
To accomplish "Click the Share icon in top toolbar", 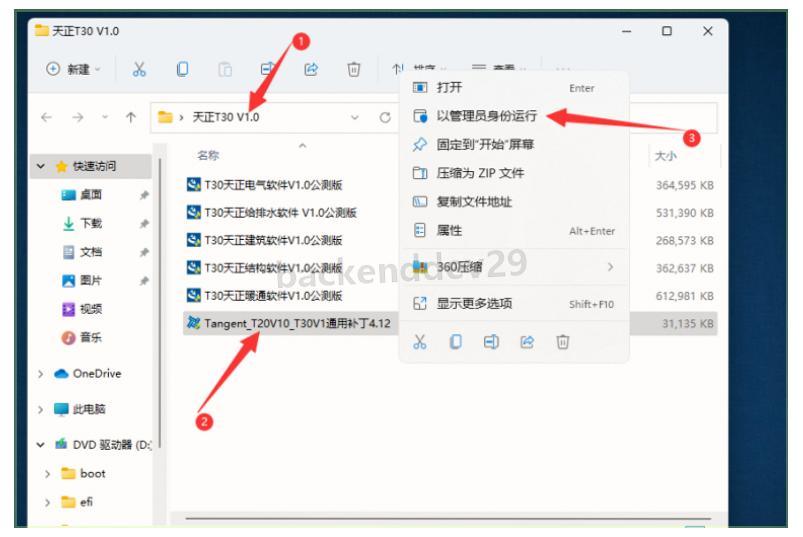I will click(310, 69).
